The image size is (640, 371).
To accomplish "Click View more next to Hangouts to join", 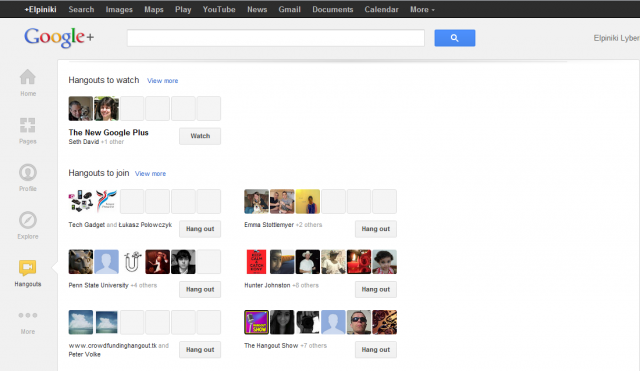I will pos(150,173).
